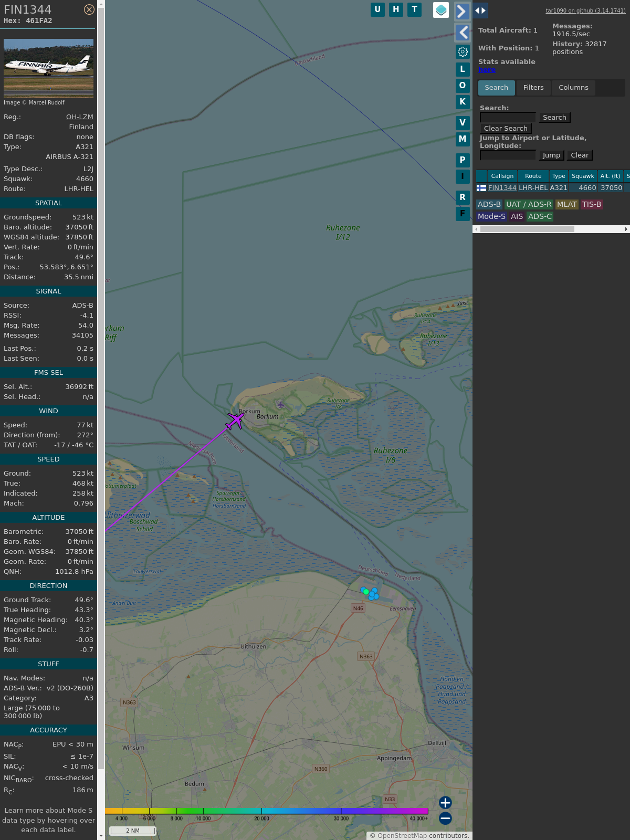
Task: Click the Squawk value 4660
Action: pos(85,179)
